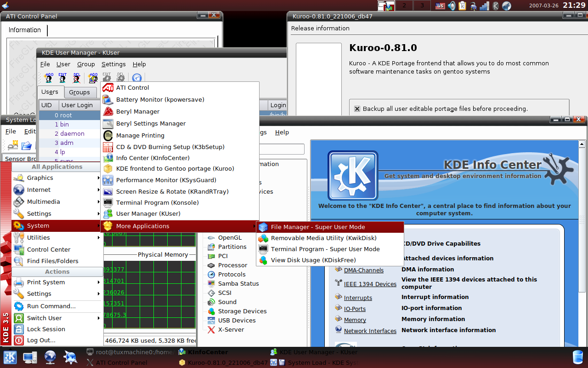The width and height of the screenshot is (588, 368).
Task: Click the Manage Printing icon in System menu
Action: pos(108,135)
